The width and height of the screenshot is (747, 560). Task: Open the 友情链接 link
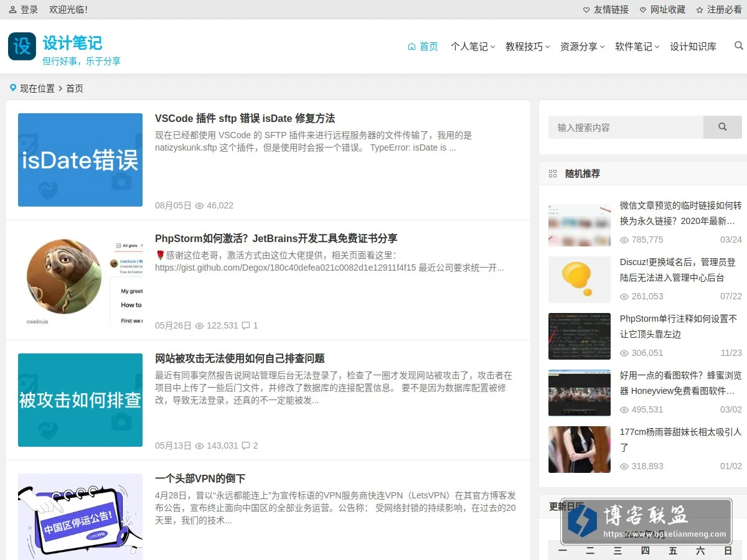(611, 10)
